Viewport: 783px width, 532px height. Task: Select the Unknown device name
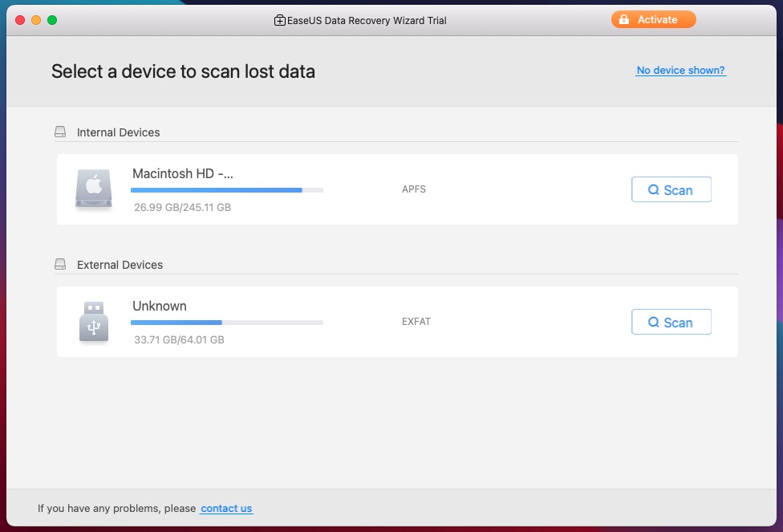160,306
